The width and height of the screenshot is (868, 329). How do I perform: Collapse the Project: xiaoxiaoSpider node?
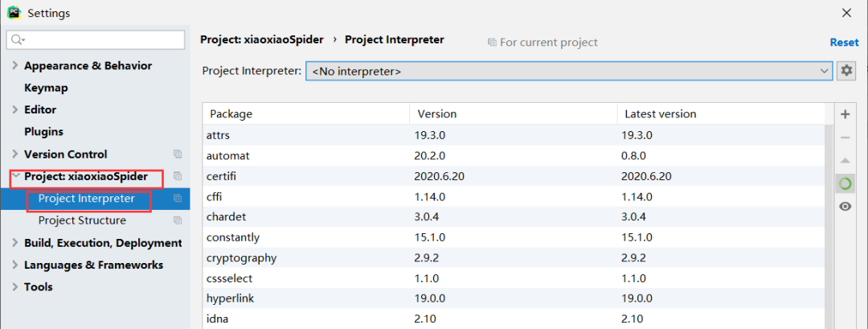(x=15, y=176)
